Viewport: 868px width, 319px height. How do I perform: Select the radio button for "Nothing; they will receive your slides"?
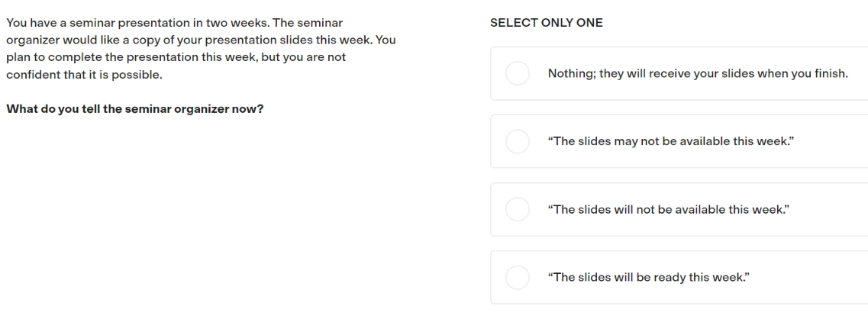tap(518, 73)
